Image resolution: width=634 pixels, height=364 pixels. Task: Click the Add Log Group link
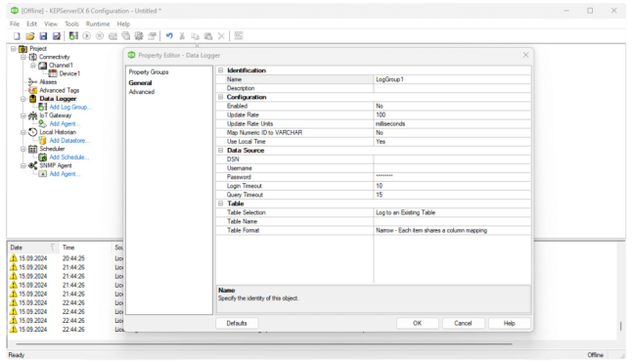coord(70,108)
